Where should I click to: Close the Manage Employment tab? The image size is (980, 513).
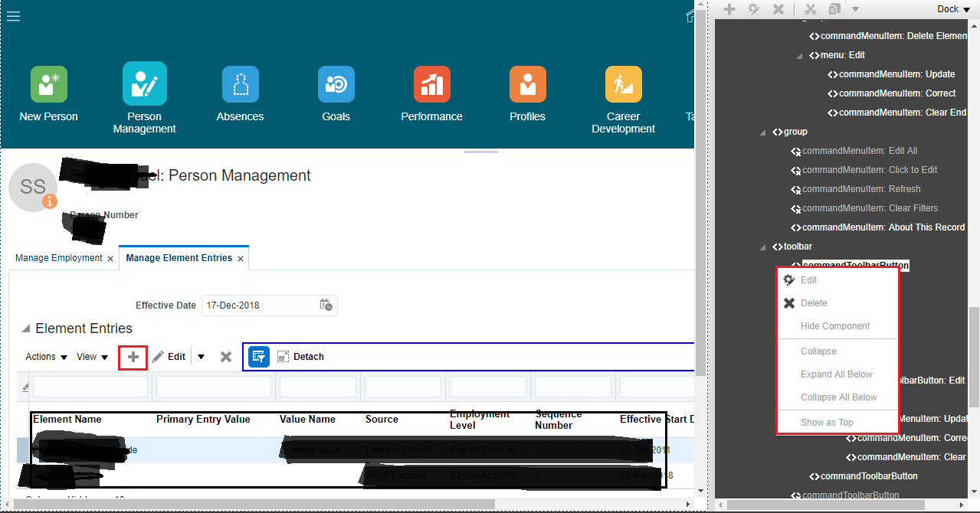110,259
